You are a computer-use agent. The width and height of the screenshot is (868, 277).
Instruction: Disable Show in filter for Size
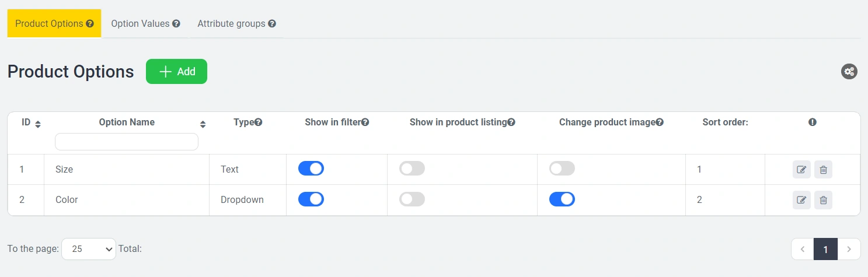(311, 169)
